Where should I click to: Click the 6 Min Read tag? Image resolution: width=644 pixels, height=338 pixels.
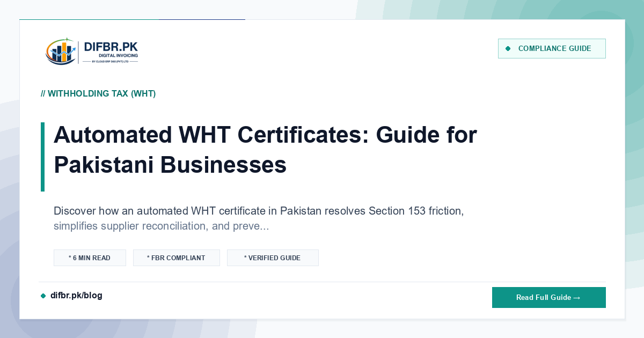(90, 258)
